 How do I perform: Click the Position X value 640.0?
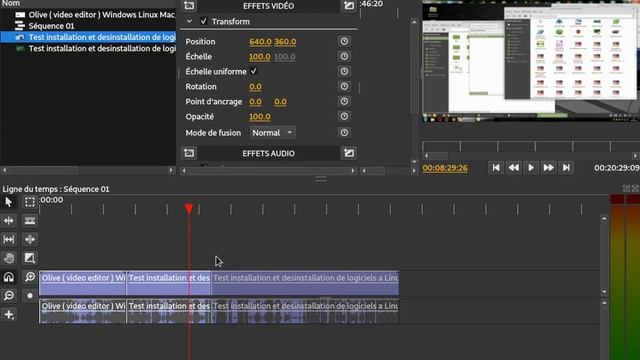260,42
